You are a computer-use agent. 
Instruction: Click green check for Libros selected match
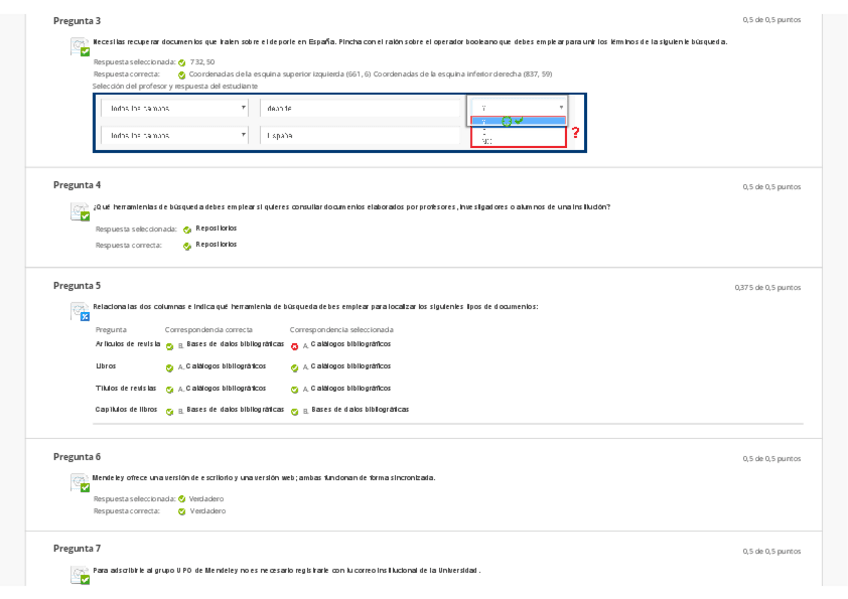[295, 368]
